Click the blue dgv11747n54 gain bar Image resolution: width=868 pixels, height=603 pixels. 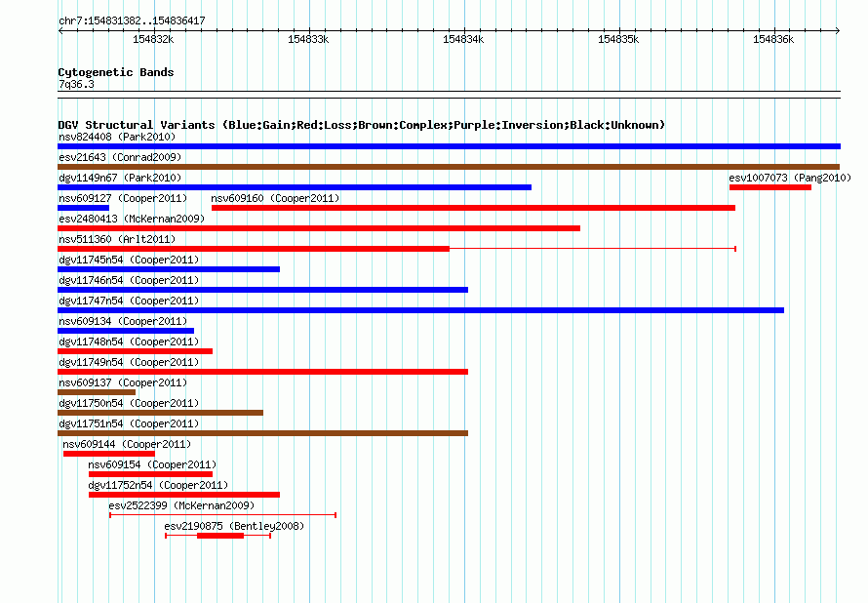[x=420, y=310]
